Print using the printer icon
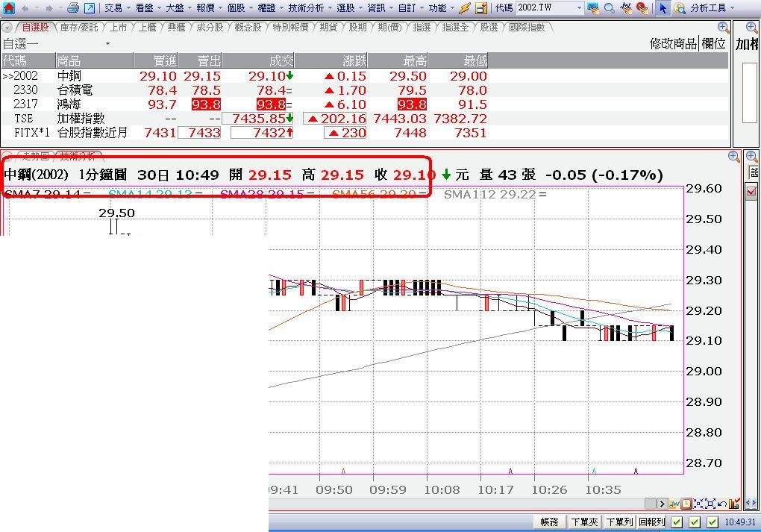 coord(73,7)
